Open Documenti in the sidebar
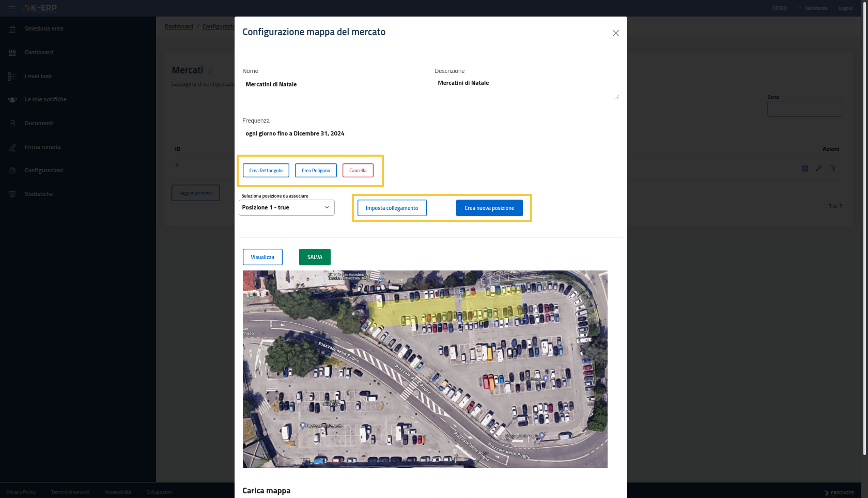Viewport: 868px width, 498px height. pos(39,124)
